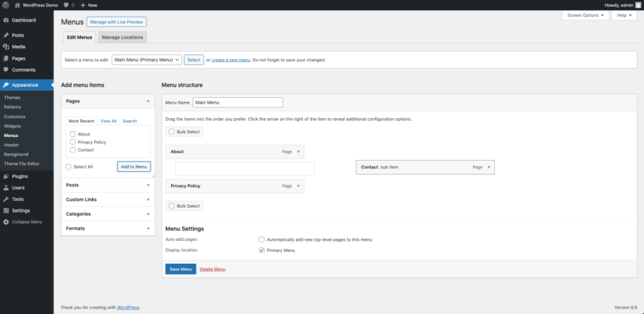Expand the About menu item arrow
The height and width of the screenshot is (314, 644).
pyautogui.click(x=299, y=151)
